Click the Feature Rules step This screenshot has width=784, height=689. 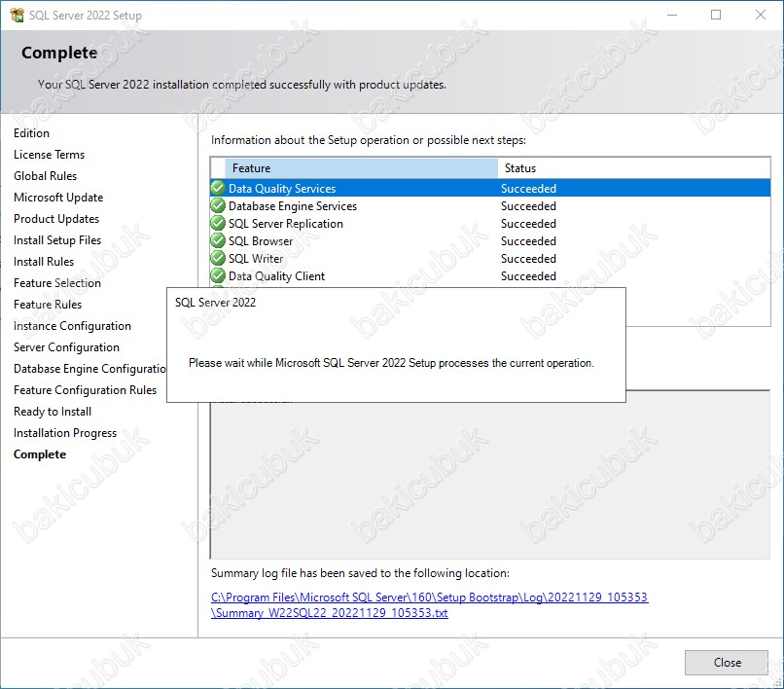coord(48,305)
